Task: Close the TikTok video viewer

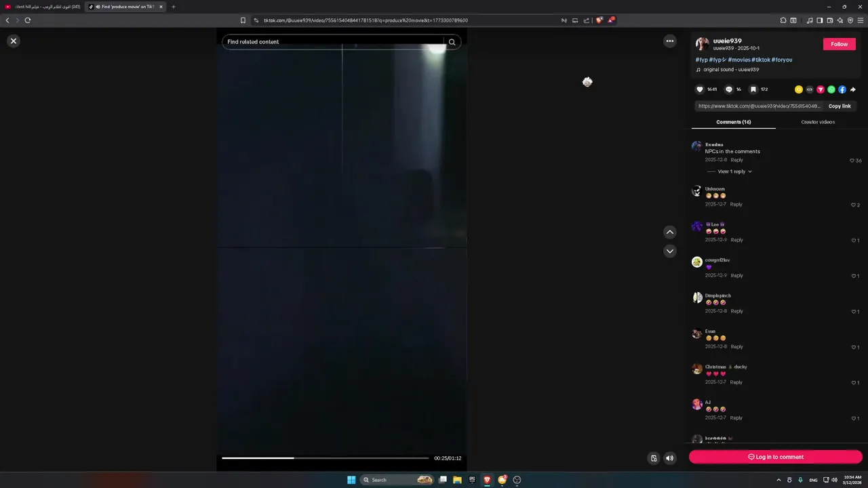Action: pyautogui.click(x=13, y=41)
